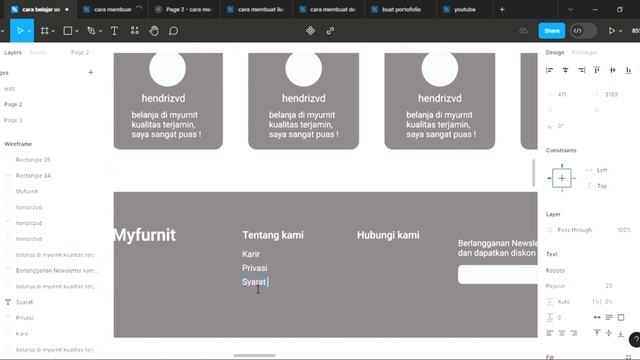The height and width of the screenshot is (360, 640).
Task: Select the Frame tool
Action: click(x=44, y=31)
